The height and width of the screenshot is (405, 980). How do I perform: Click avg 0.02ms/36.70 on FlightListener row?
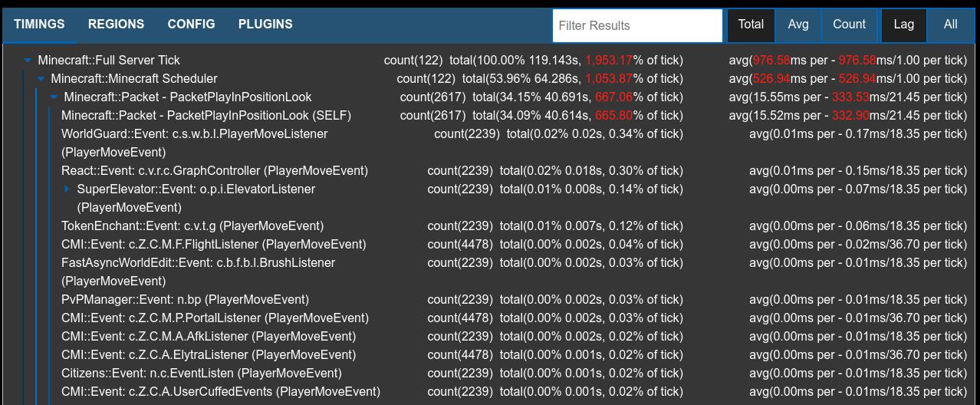pyautogui.click(x=859, y=244)
